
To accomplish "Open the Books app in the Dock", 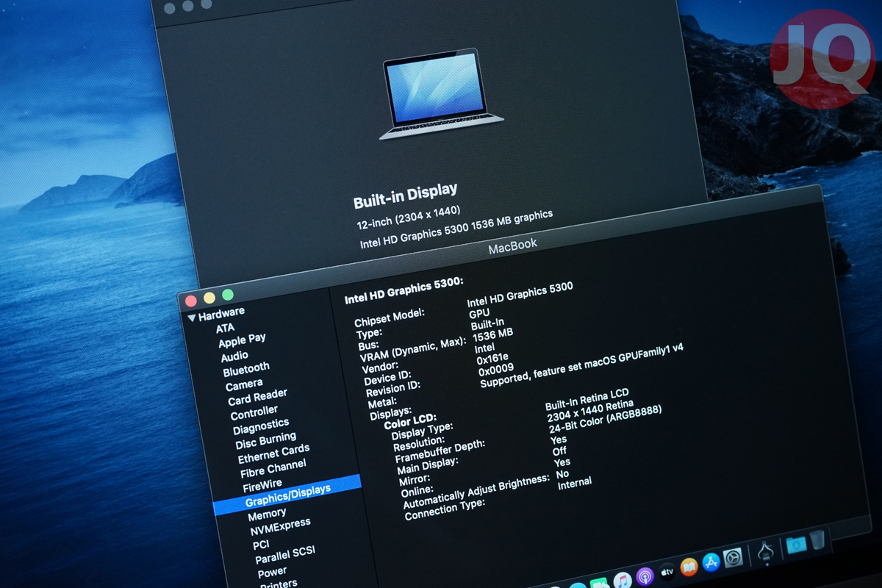I will (689, 567).
